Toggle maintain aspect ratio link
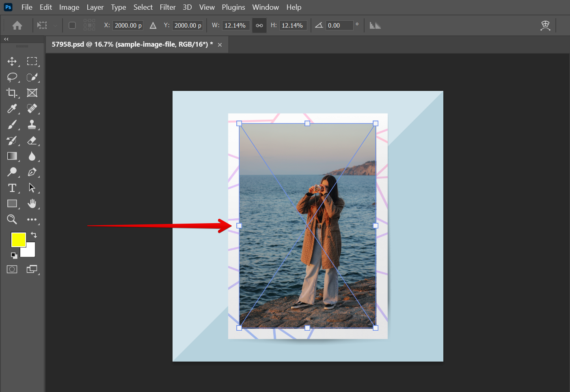This screenshot has height=392, width=570. tap(259, 26)
